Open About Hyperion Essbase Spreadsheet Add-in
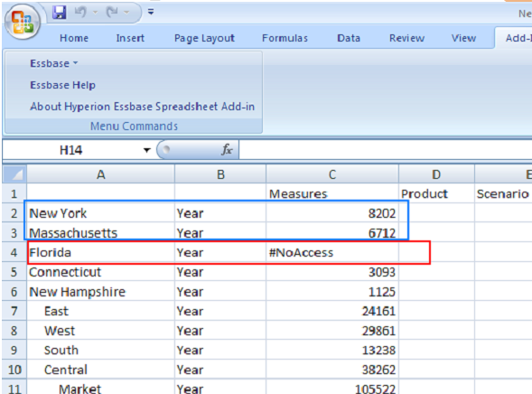 tap(142, 107)
